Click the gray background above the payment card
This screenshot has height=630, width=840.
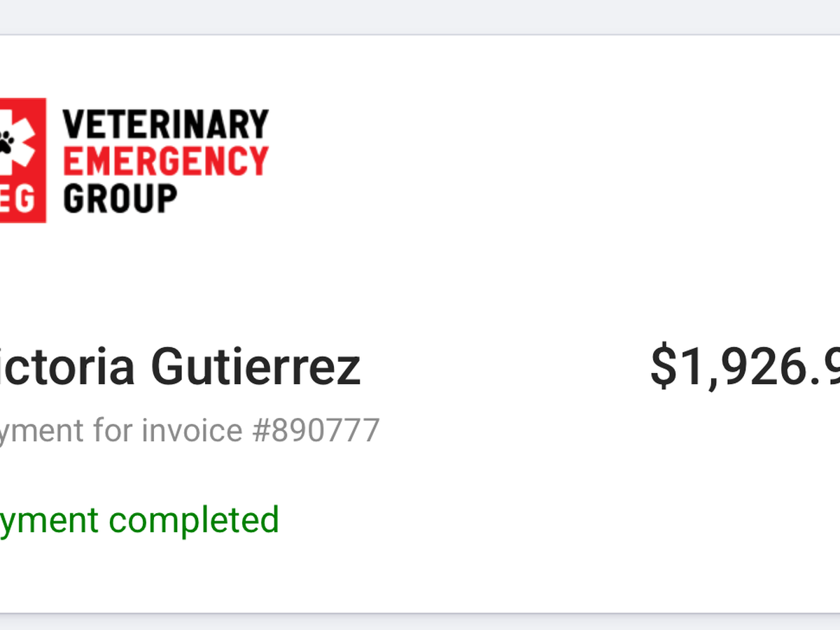point(420,15)
